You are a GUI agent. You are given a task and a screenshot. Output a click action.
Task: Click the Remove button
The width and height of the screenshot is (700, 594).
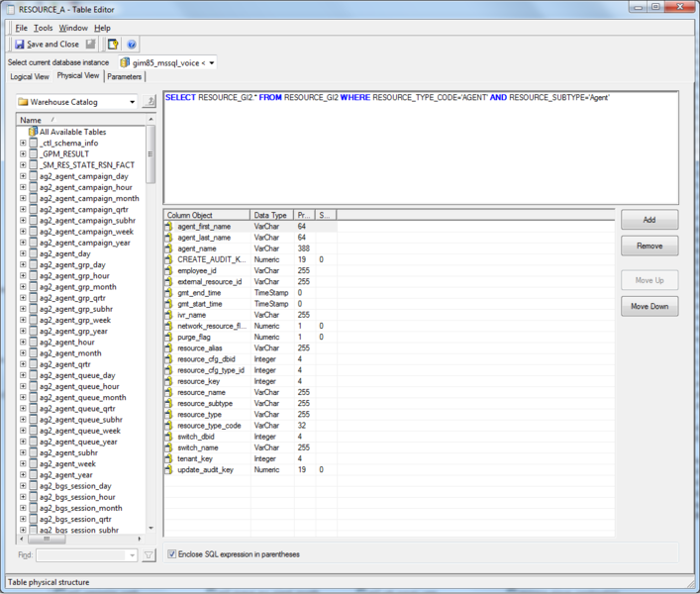pos(650,246)
